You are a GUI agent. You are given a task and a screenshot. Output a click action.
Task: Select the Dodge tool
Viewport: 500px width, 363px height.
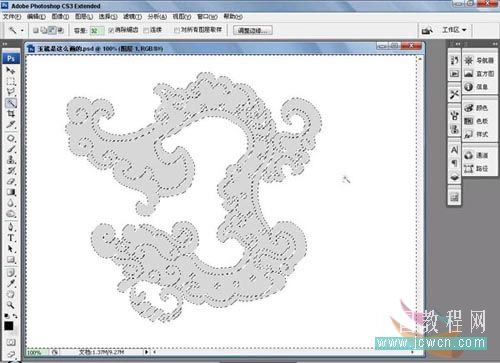(11, 214)
